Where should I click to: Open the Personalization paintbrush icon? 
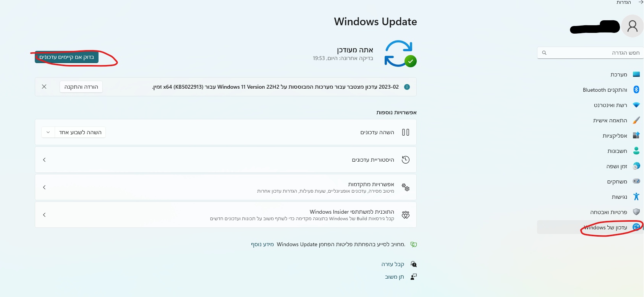click(x=636, y=120)
